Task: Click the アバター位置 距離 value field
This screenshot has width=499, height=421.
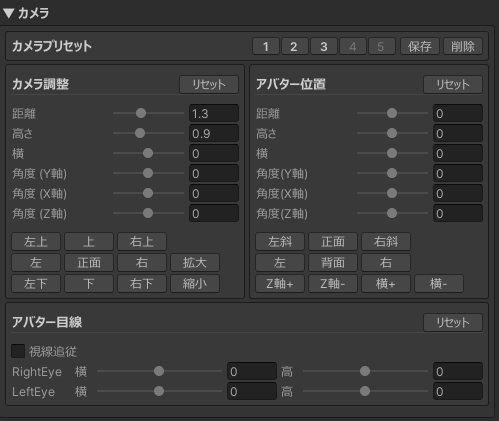Action: [458, 113]
